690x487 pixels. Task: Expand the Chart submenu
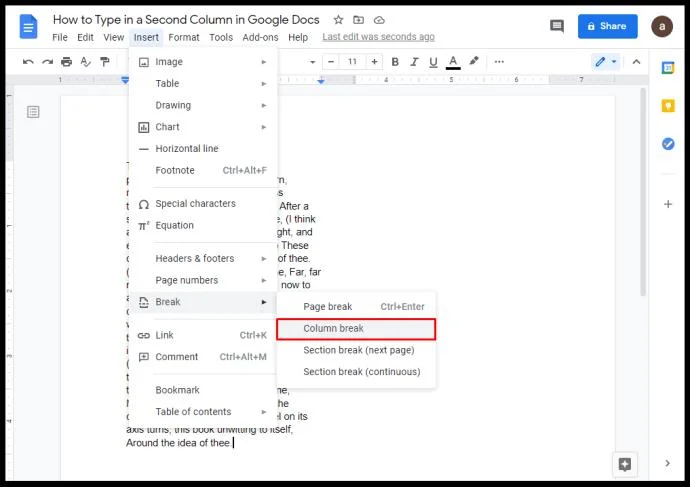pyautogui.click(x=203, y=127)
